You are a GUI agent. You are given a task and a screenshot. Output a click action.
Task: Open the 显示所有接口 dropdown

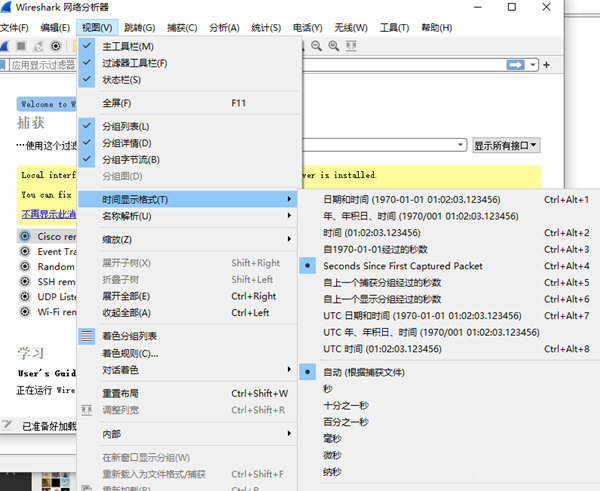coord(506,146)
